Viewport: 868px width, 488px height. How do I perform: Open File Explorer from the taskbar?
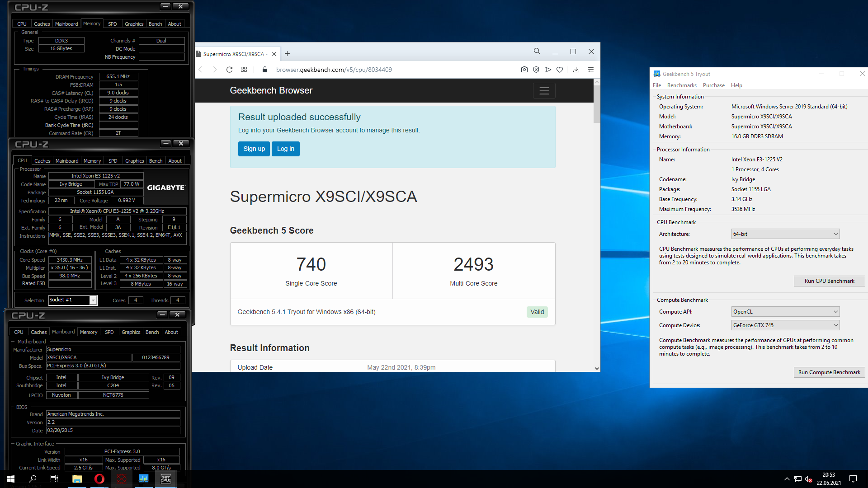coord(77,479)
